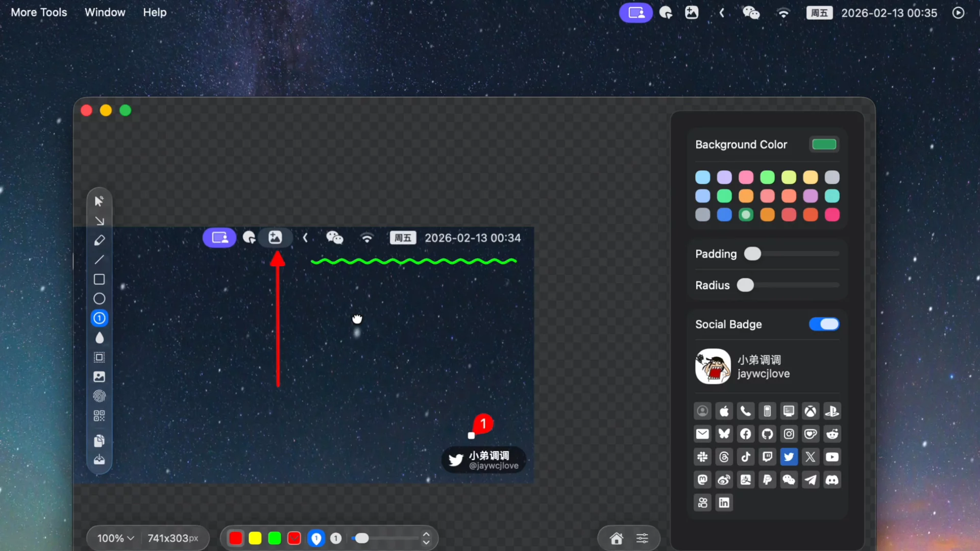Viewport: 980px width, 551px height.
Task: Select the YouTube social badge icon
Action: 832,457
